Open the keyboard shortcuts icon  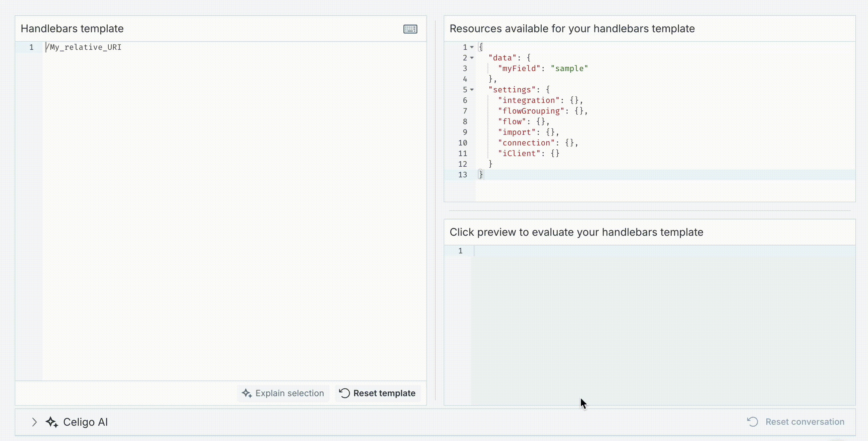(410, 29)
